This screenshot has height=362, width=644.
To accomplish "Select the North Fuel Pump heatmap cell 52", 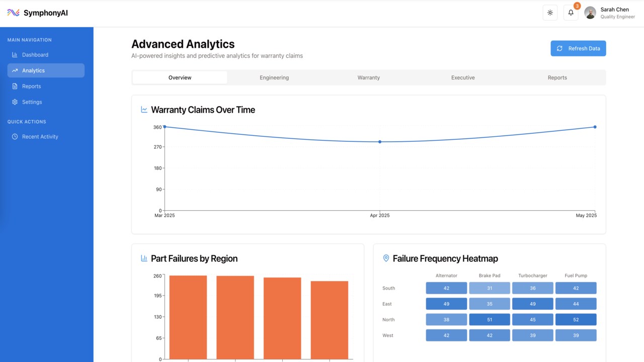I will [x=576, y=320].
